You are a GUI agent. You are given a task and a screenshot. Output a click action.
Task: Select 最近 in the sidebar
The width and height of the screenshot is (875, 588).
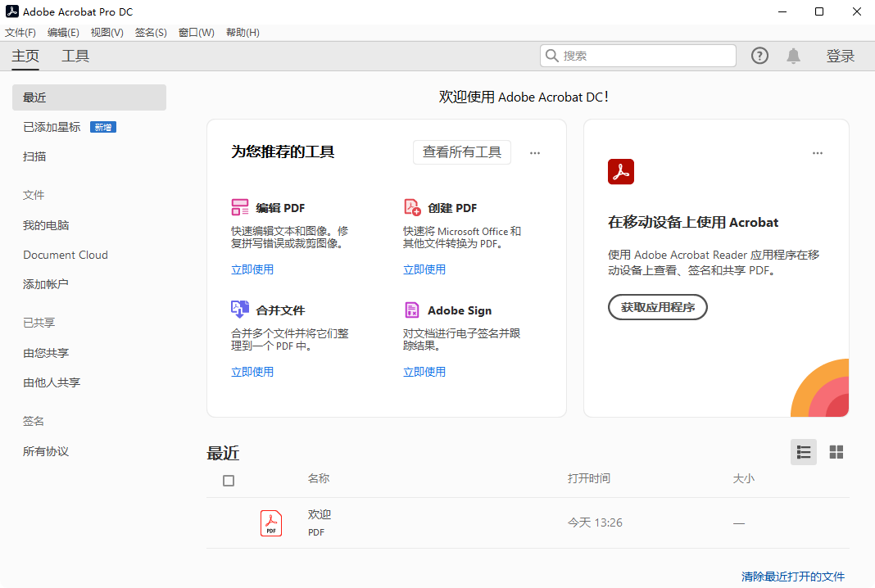pyautogui.click(x=89, y=97)
